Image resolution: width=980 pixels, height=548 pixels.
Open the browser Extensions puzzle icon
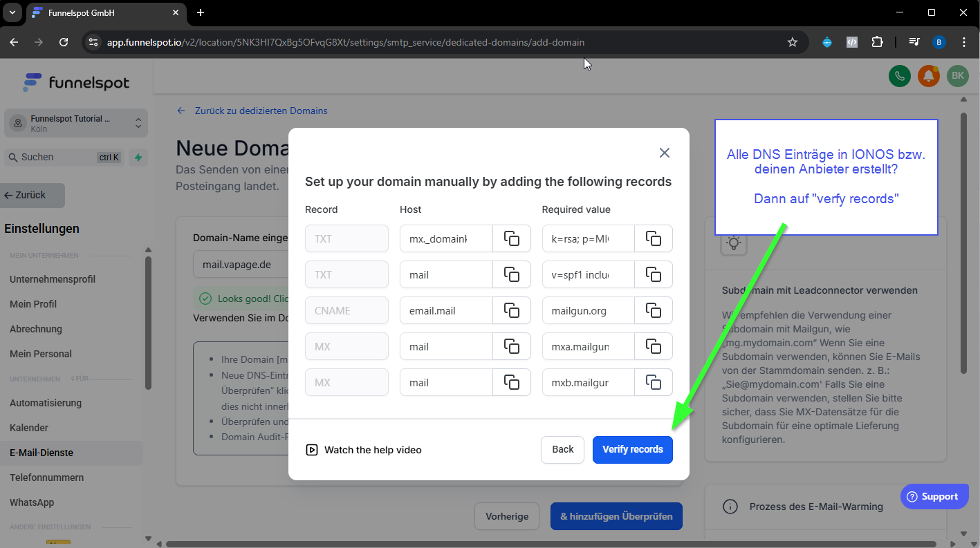tap(877, 42)
